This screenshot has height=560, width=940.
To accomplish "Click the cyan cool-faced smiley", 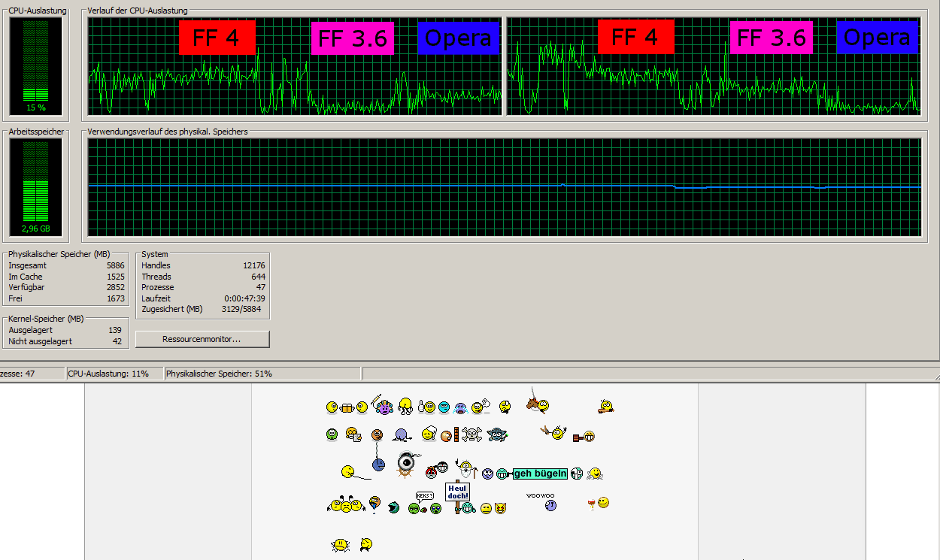I will click(x=444, y=407).
